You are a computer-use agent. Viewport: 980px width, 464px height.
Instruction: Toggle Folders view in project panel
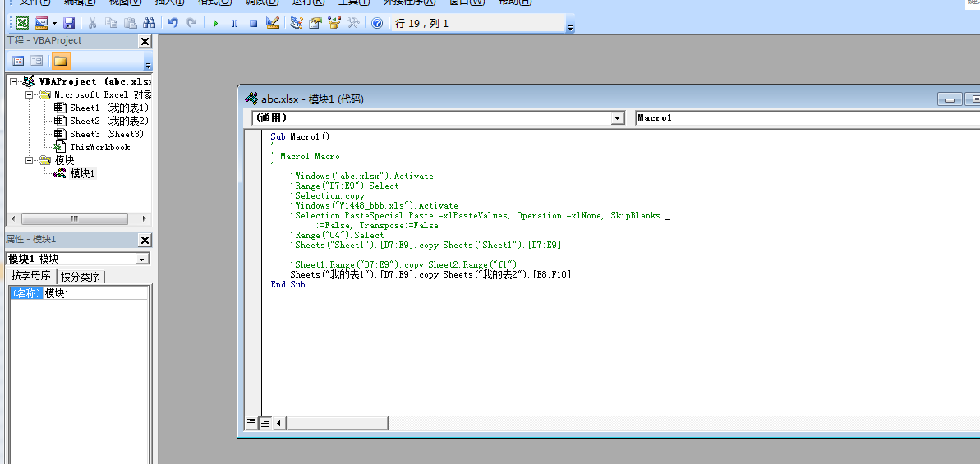61,61
